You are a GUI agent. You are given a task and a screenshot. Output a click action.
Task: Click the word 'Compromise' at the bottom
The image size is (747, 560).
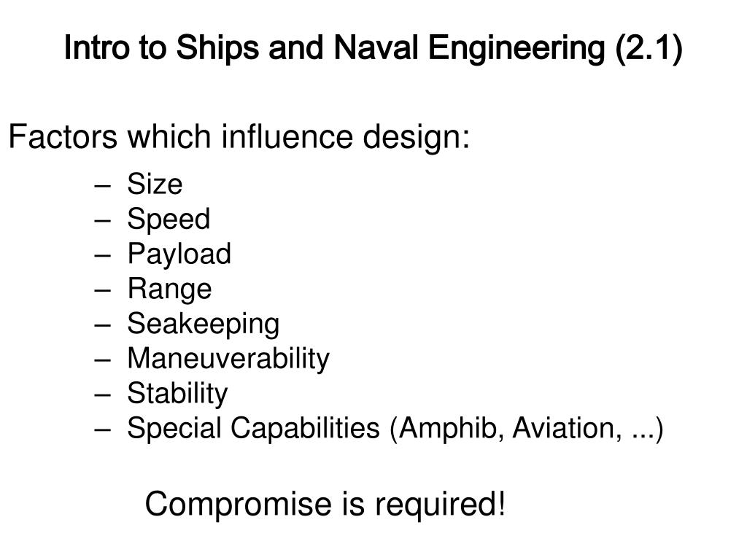click(x=239, y=505)
